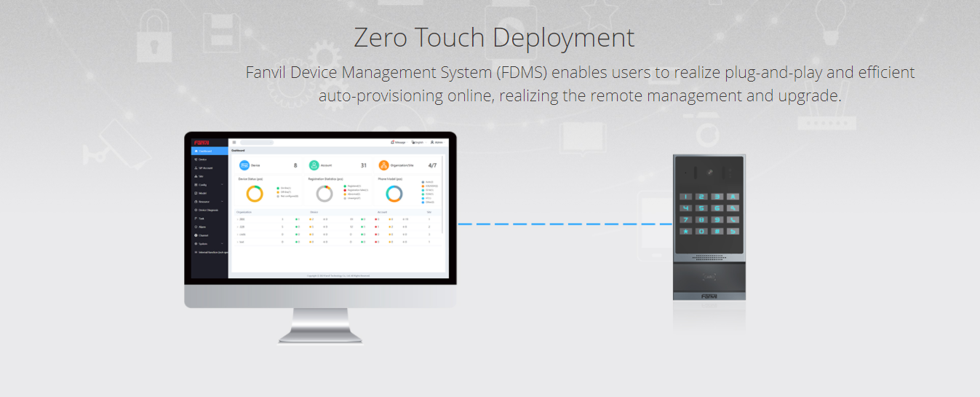The image size is (980, 397).
Task: Open Task in the FDMS sidebar
Action: pyautogui.click(x=210, y=219)
